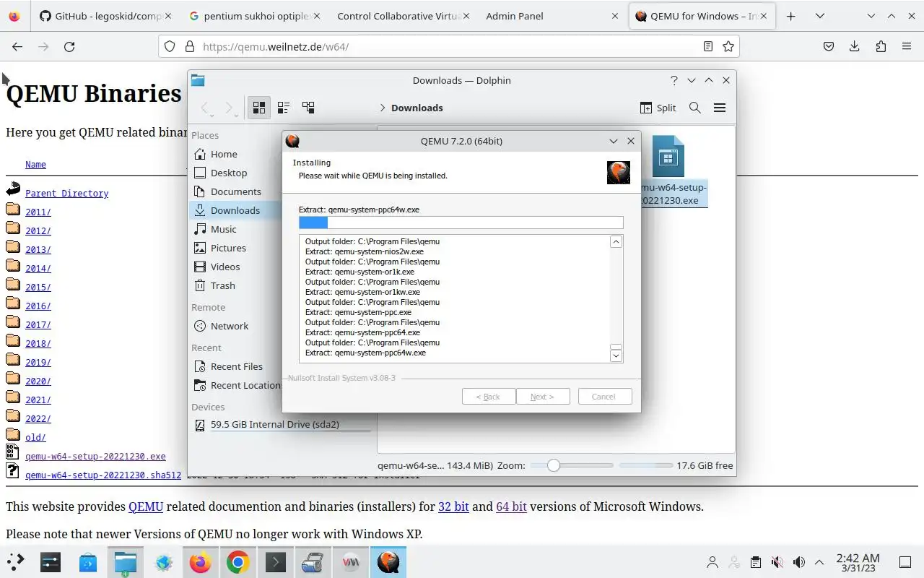Click the installer extraction progress bar
Viewport: 924px width, 578px height.
tap(461, 223)
